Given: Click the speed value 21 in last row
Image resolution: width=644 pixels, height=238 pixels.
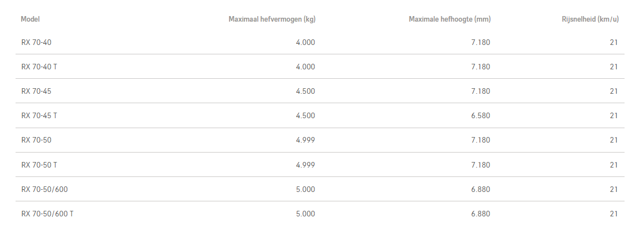Looking at the screenshot, I should click(613, 214).
